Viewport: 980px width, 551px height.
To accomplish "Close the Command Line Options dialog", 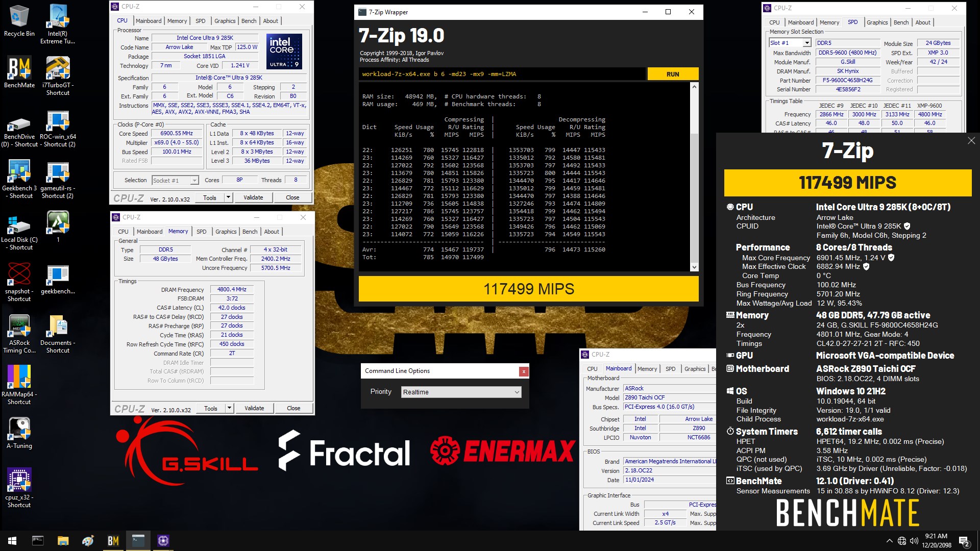I will coord(523,371).
